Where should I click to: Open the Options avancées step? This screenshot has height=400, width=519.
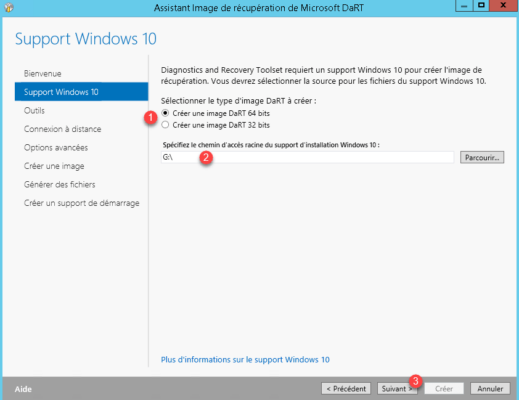coord(56,148)
